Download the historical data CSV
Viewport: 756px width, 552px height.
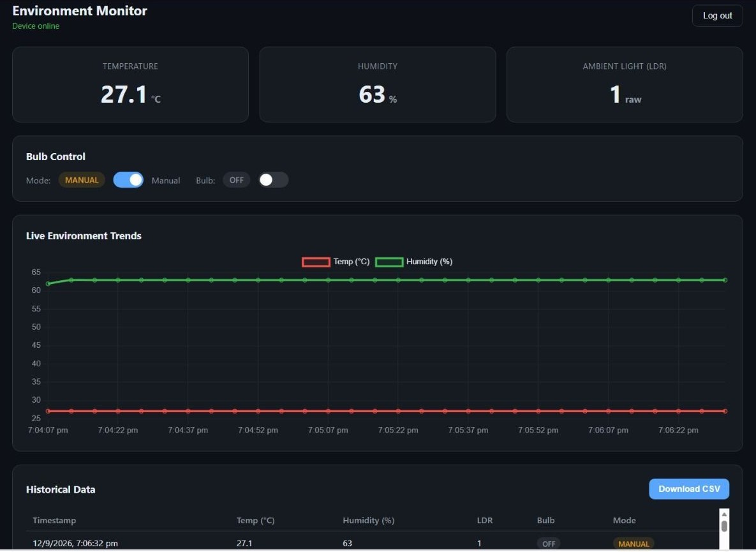(689, 489)
